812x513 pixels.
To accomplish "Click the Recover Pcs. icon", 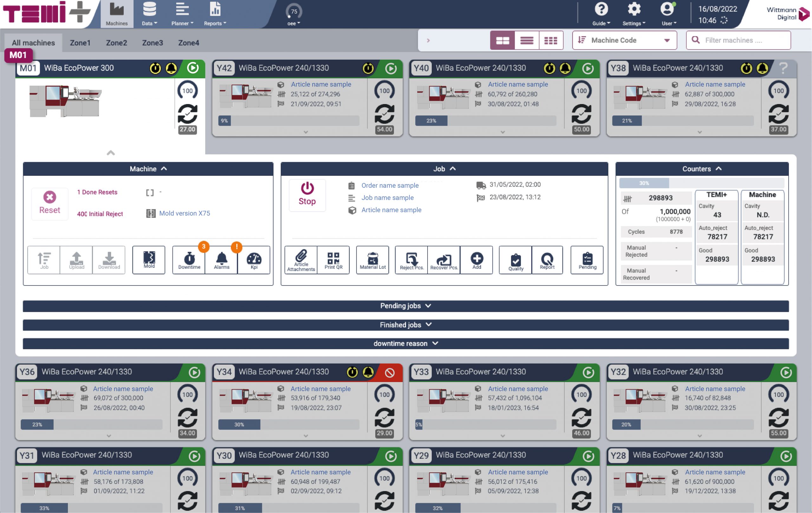I will click(444, 260).
